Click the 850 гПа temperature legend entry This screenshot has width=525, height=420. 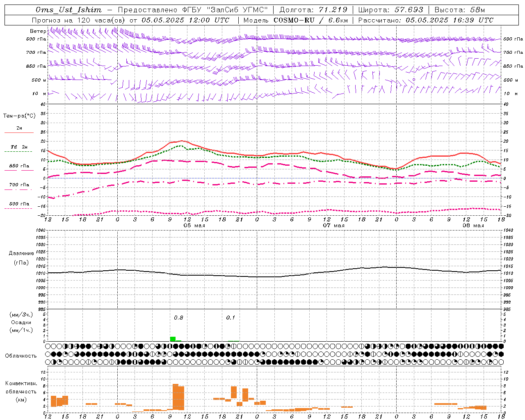click(x=19, y=166)
